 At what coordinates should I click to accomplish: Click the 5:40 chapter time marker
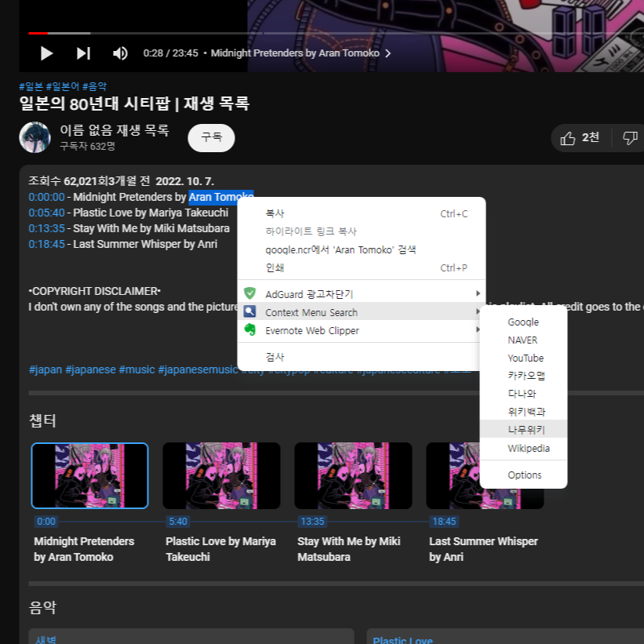tap(178, 522)
